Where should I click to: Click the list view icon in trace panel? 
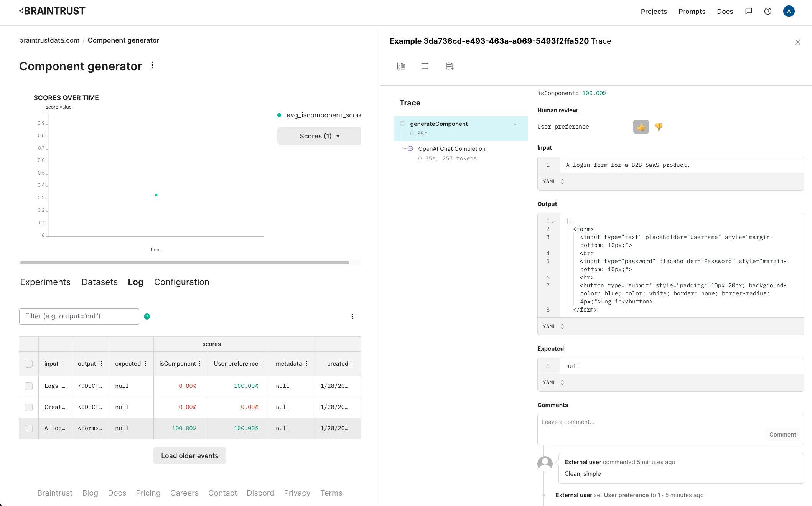425,66
